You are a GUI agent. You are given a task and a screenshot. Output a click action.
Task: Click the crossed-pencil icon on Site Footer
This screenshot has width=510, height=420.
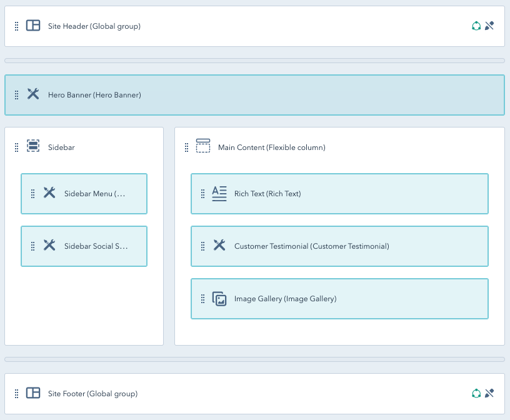[x=489, y=393]
